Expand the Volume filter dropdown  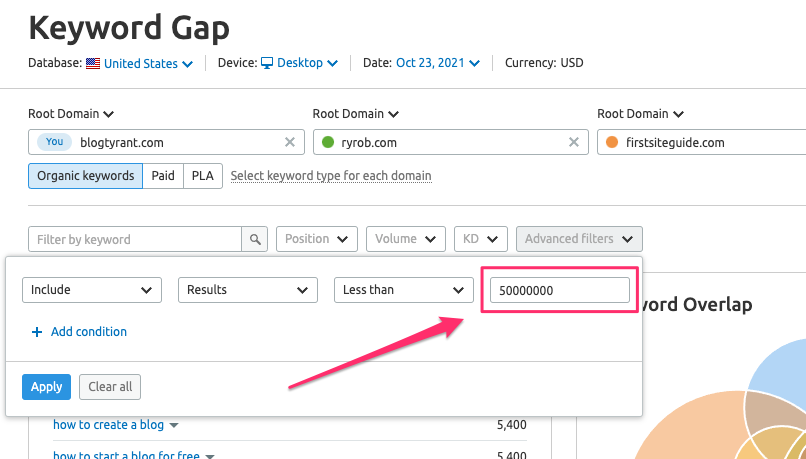[x=406, y=239]
